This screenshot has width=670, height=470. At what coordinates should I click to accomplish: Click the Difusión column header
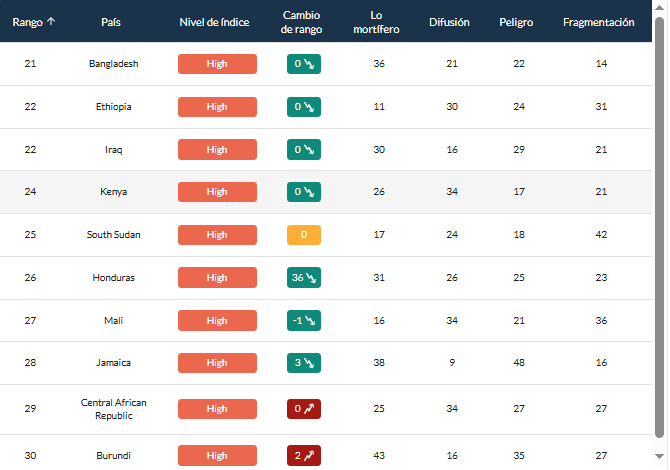[449, 22]
